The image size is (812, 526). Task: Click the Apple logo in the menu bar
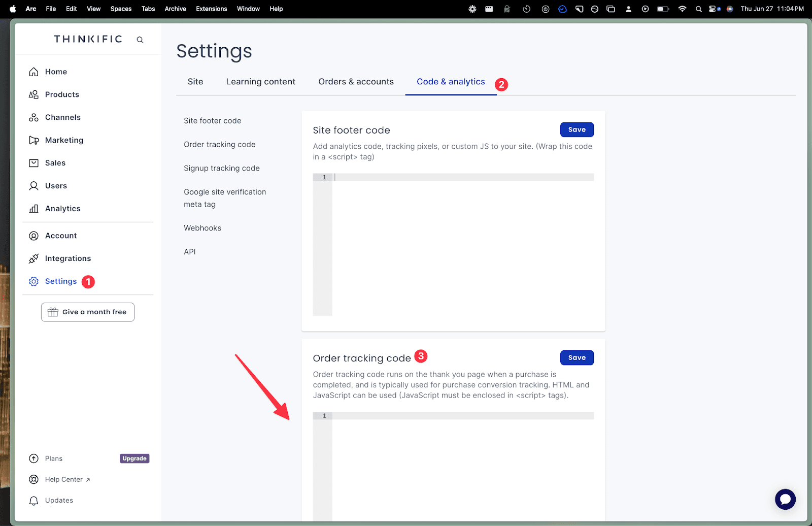pyautogui.click(x=13, y=9)
